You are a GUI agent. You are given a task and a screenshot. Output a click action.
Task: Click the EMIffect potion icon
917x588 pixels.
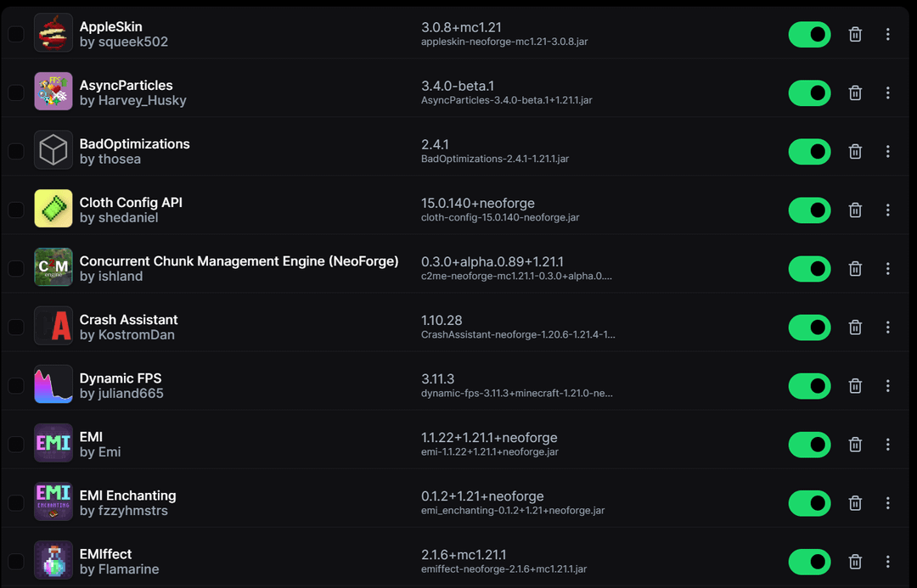tap(53, 560)
